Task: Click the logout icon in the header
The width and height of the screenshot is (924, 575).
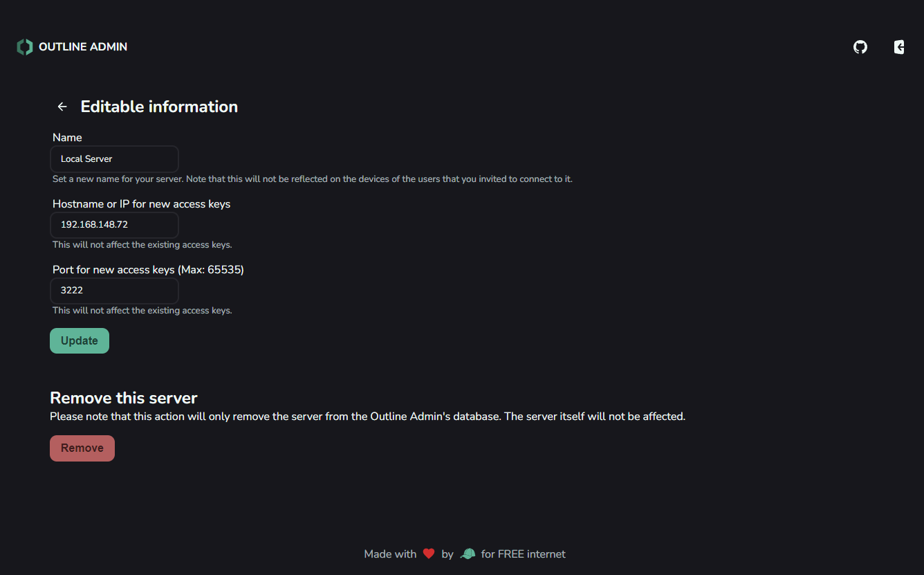Action: click(x=899, y=47)
